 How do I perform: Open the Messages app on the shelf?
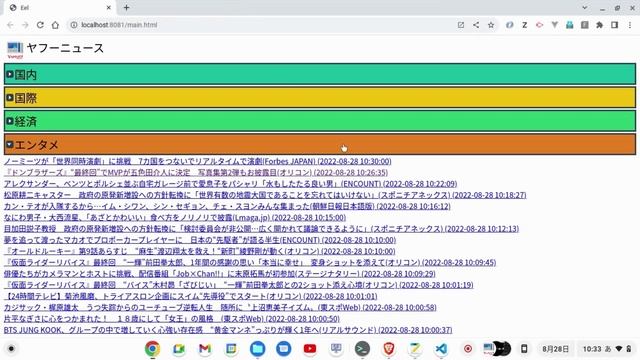[284, 349]
